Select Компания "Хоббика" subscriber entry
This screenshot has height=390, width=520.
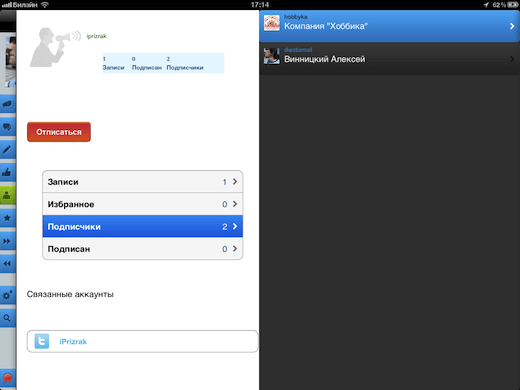[390, 26]
